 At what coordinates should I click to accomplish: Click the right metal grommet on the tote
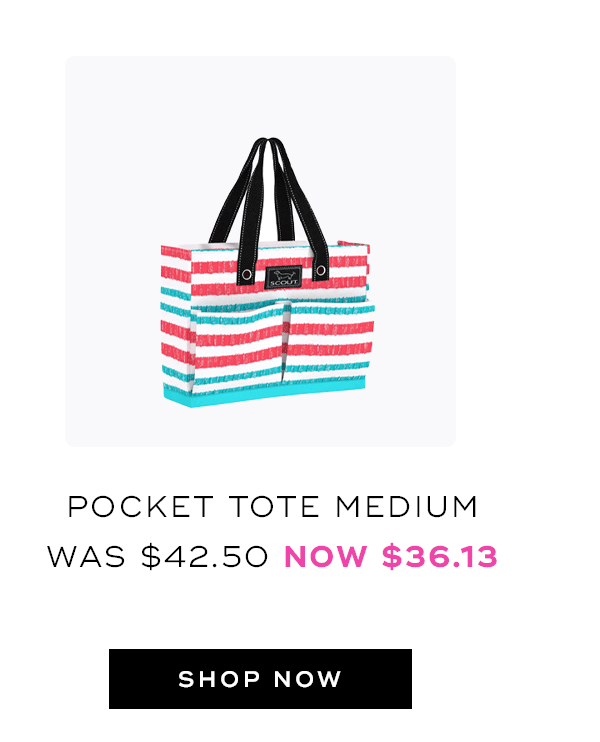coord(321,271)
